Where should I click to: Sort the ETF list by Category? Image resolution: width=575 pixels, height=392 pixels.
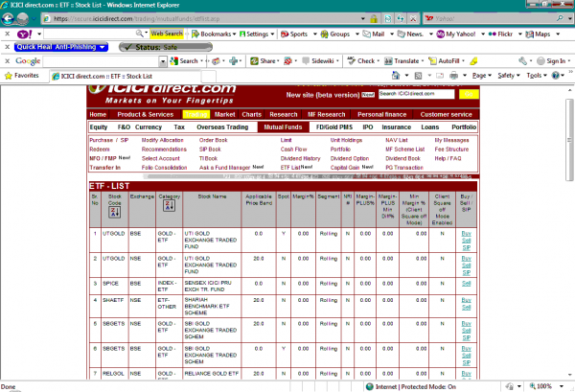169,205
